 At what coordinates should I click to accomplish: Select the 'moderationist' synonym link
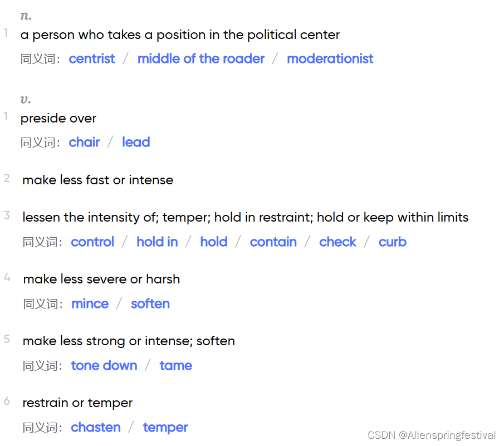coord(330,59)
